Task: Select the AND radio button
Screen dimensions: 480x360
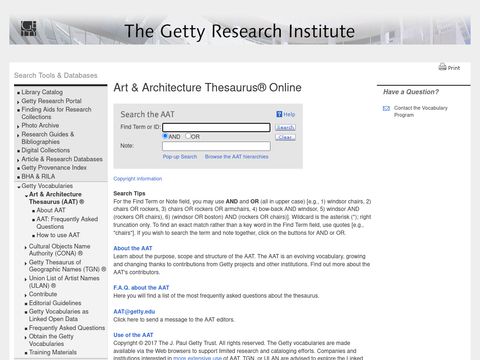Action: click(x=165, y=136)
